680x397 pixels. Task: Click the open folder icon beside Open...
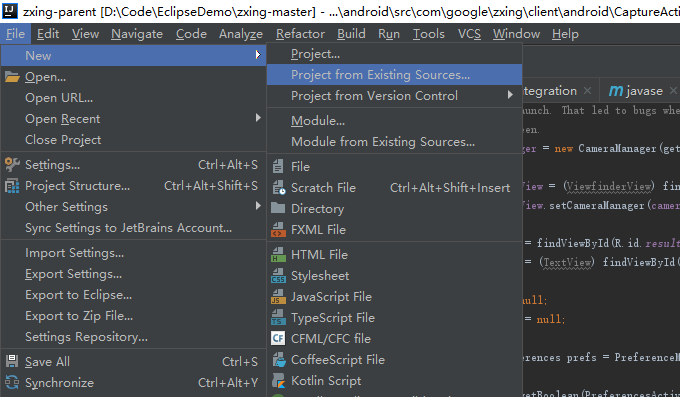12,77
